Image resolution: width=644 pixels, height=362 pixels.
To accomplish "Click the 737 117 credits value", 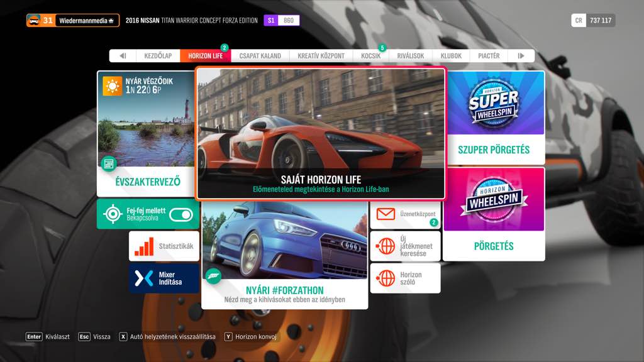I will point(601,21).
